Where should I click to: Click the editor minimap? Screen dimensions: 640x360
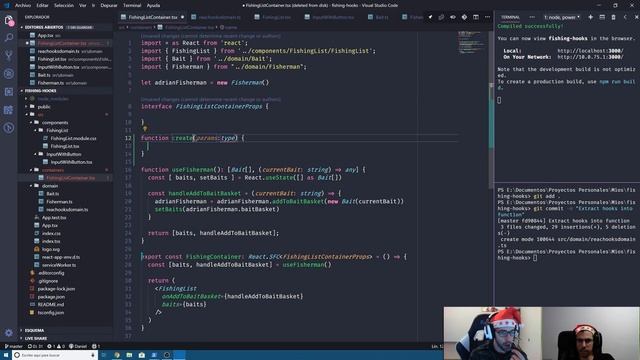[471, 43]
